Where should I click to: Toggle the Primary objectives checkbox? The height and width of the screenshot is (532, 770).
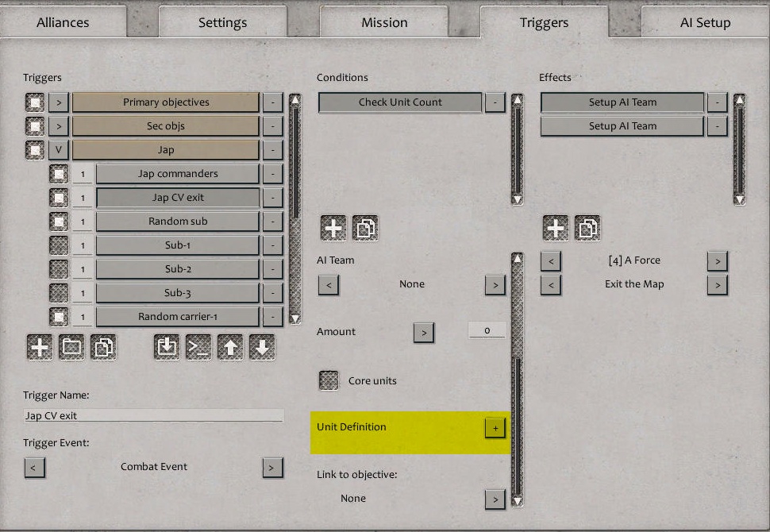tap(35, 102)
